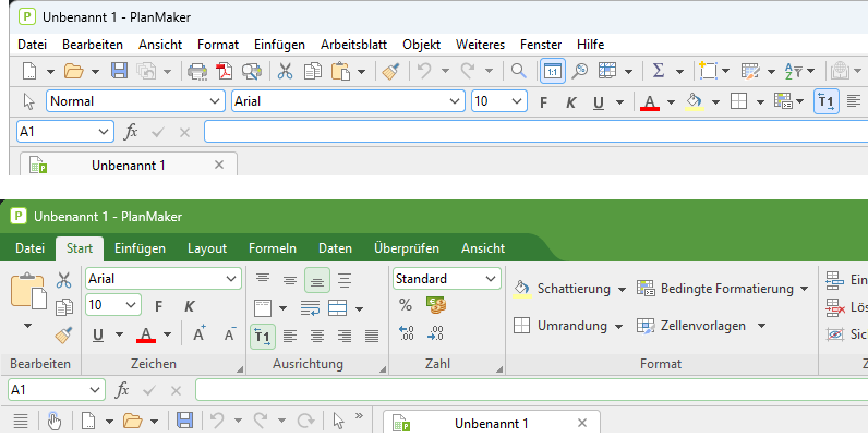Click the fx function icon in the lower formula bar
Screen dimensions: 868x438
(122, 390)
